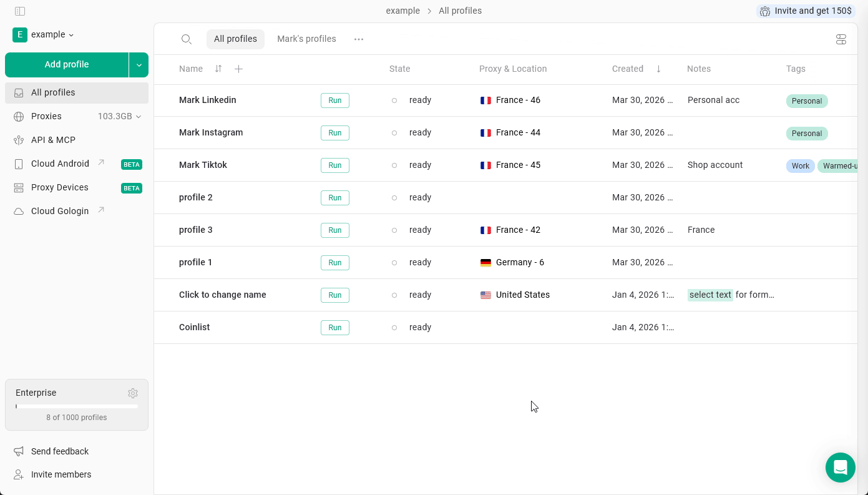Open the chat support bubble
The width and height of the screenshot is (868, 495).
point(841,468)
